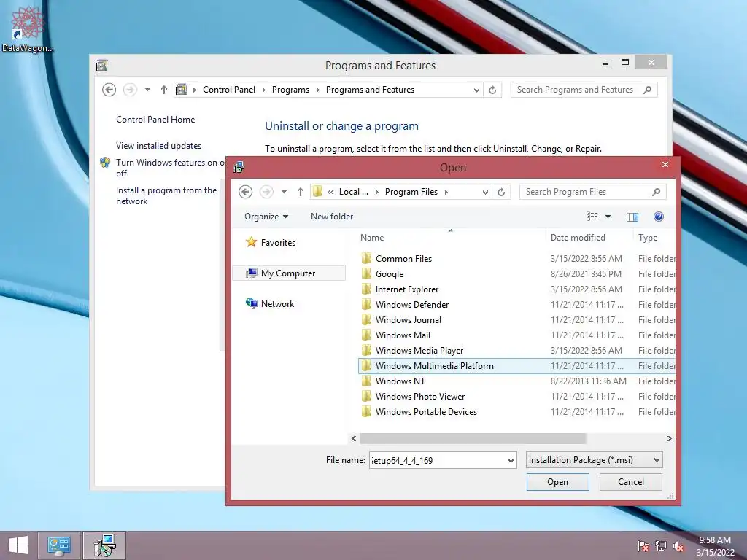The width and height of the screenshot is (747, 560).
Task: Click Control Panel icon in Programs and Features address bar
Action: click(182, 90)
